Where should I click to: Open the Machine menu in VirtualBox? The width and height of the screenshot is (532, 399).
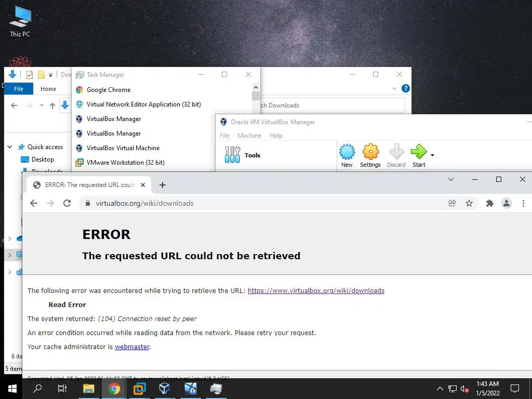pos(249,136)
